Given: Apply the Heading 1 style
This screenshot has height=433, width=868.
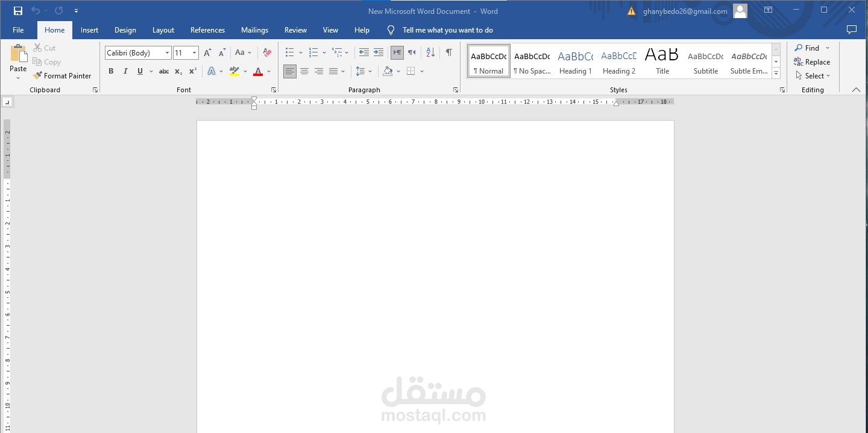Looking at the screenshot, I should pyautogui.click(x=575, y=61).
